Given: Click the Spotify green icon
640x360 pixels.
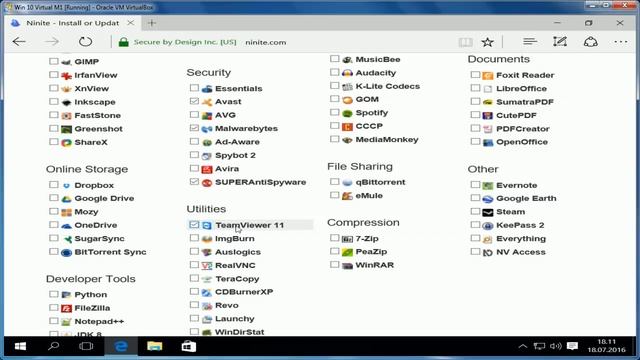Looking at the screenshot, I should pos(347,113).
